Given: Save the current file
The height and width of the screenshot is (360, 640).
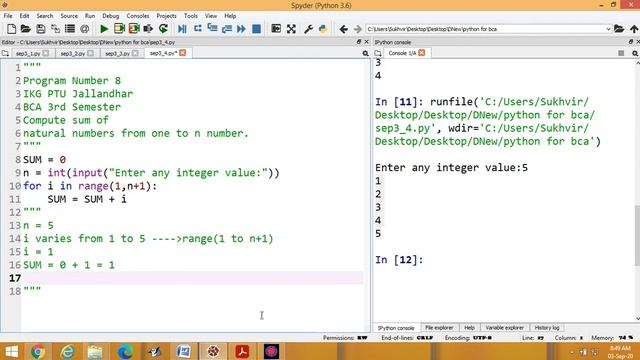Looking at the screenshot, I should click(40, 29).
